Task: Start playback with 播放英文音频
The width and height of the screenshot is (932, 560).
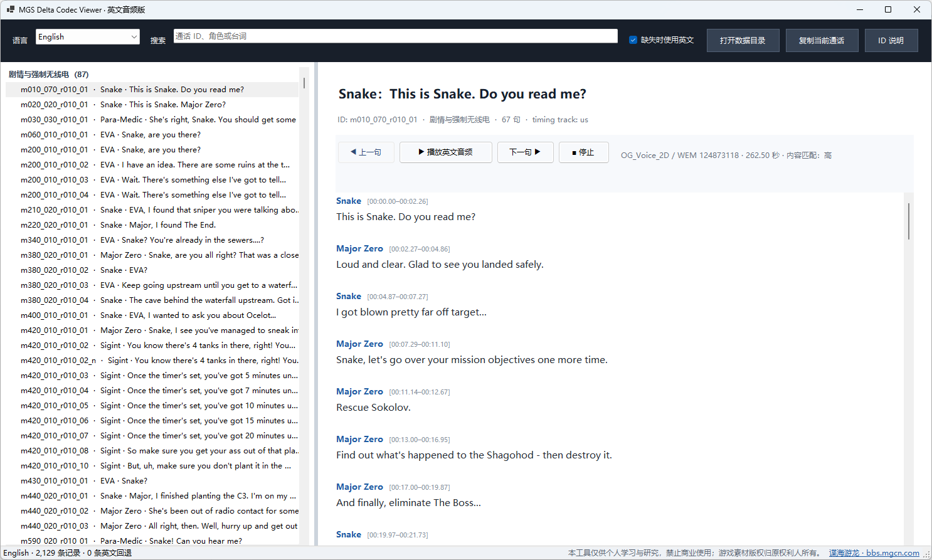Action: (446, 152)
